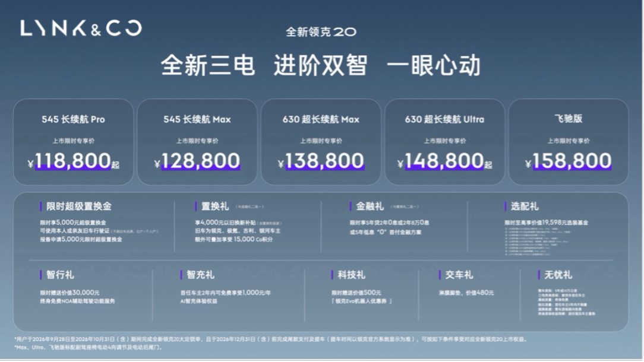Click the 金融礼 heading
Screen dimensions: 644x362
(370, 207)
